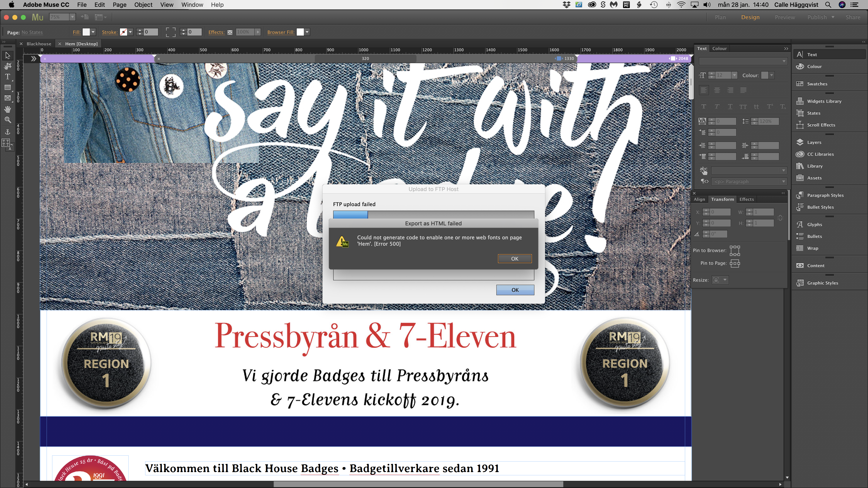Open the CC Libraries panel
Image resolution: width=868 pixels, height=488 pixels.
point(829,154)
